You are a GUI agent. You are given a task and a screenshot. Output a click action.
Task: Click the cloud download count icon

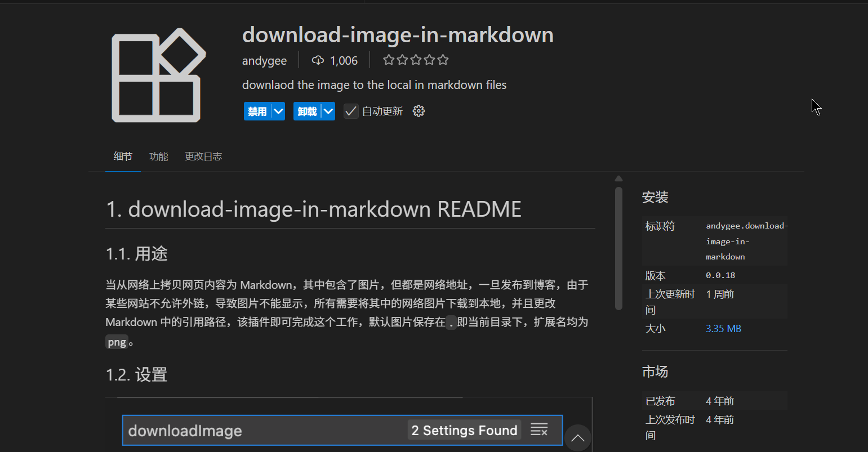point(318,60)
